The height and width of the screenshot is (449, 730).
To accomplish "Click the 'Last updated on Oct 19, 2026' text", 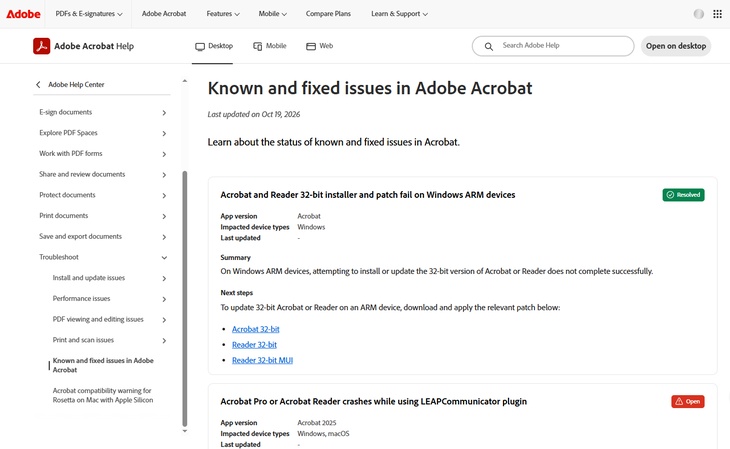I will pyautogui.click(x=254, y=114).
